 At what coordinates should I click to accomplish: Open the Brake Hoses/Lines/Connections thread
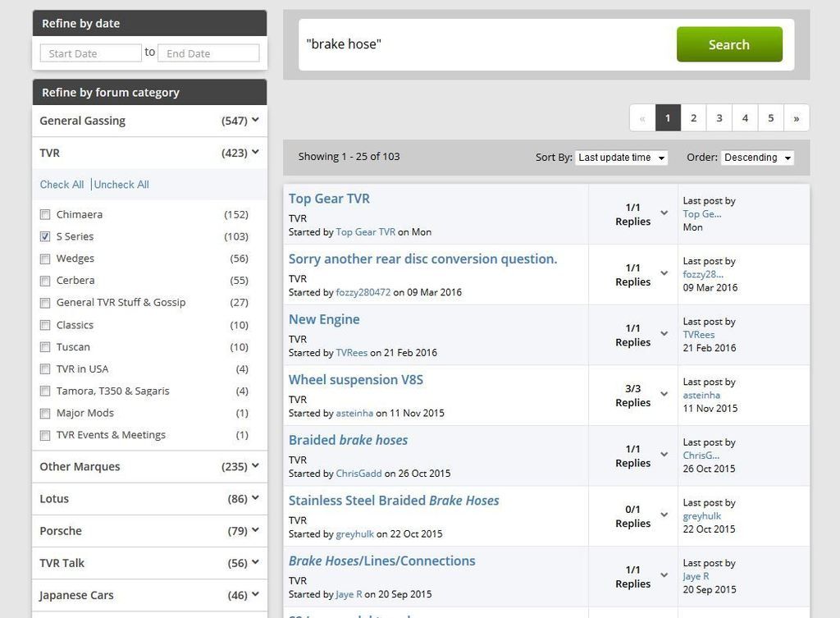[381, 561]
